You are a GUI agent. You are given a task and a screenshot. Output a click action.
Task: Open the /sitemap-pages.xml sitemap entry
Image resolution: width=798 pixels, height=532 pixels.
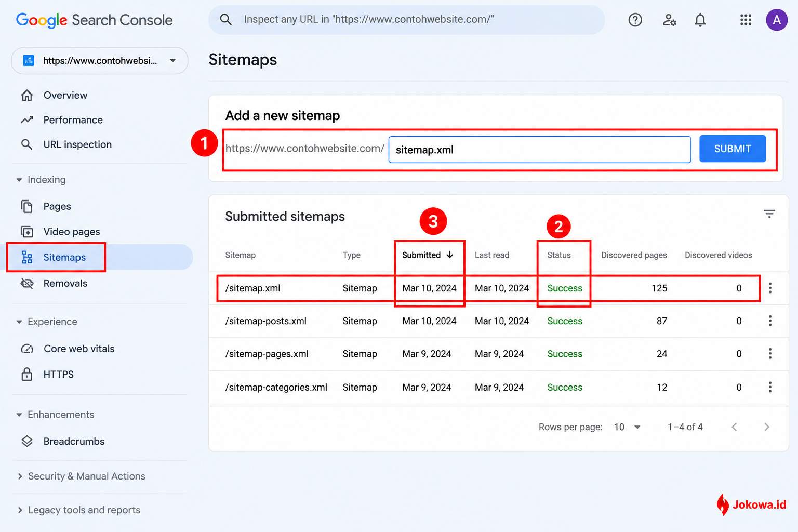267,354
